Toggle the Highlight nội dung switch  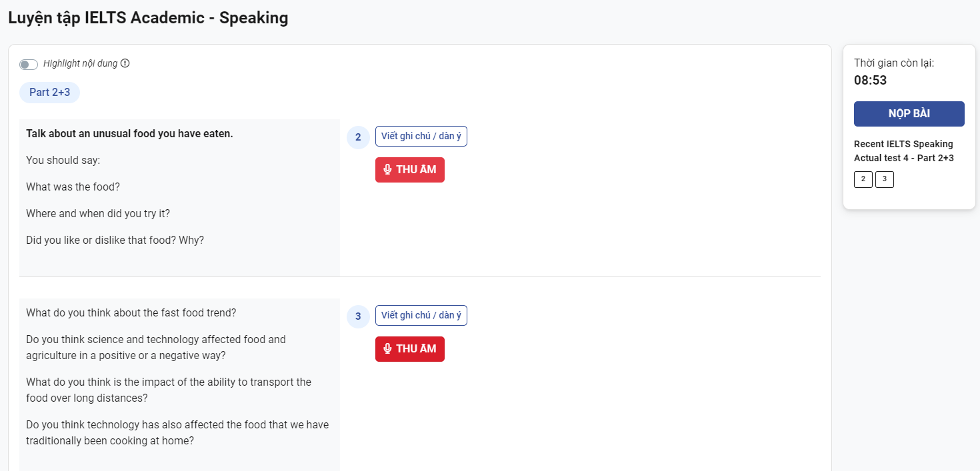(x=29, y=64)
